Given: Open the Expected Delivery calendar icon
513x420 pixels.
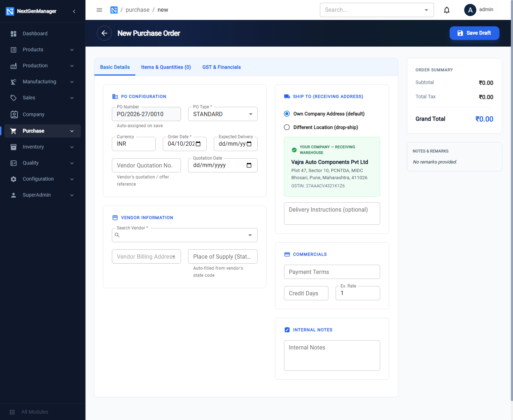Looking at the screenshot, I should coord(249,144).
